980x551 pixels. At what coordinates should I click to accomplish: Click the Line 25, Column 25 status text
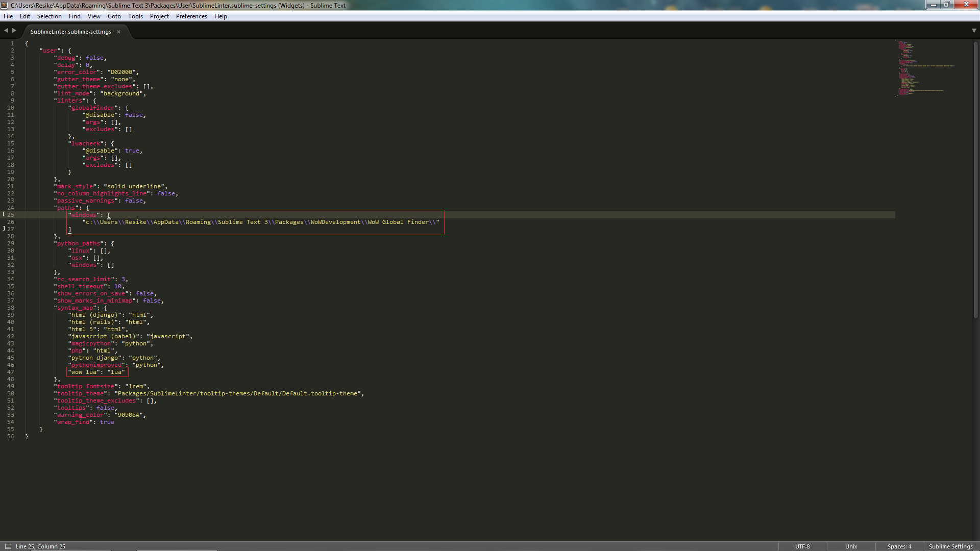[x=40, y=546]
